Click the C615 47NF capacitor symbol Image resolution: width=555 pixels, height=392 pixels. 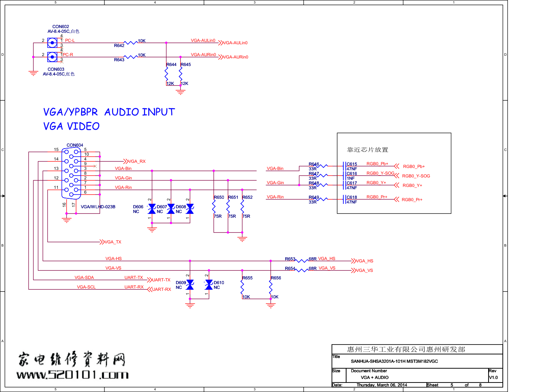pos(345,166)
